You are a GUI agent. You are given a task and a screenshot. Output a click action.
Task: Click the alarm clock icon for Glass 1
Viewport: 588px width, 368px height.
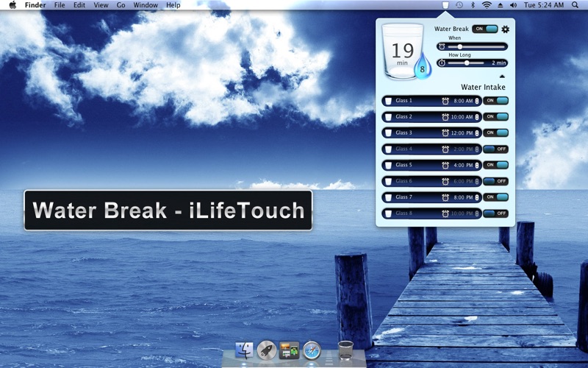[445, 101]
